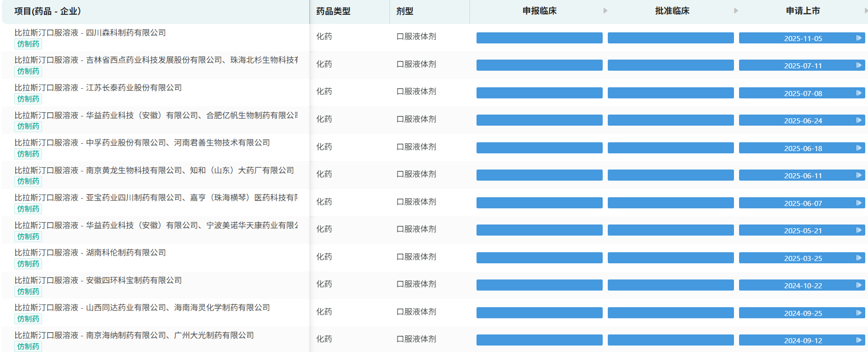The width and height of the screenshot is (868, 352).
Task: Open 比拉斯汀口服溶液 四川森科制药有限公司 entry
Action: (x=90, y=33)
